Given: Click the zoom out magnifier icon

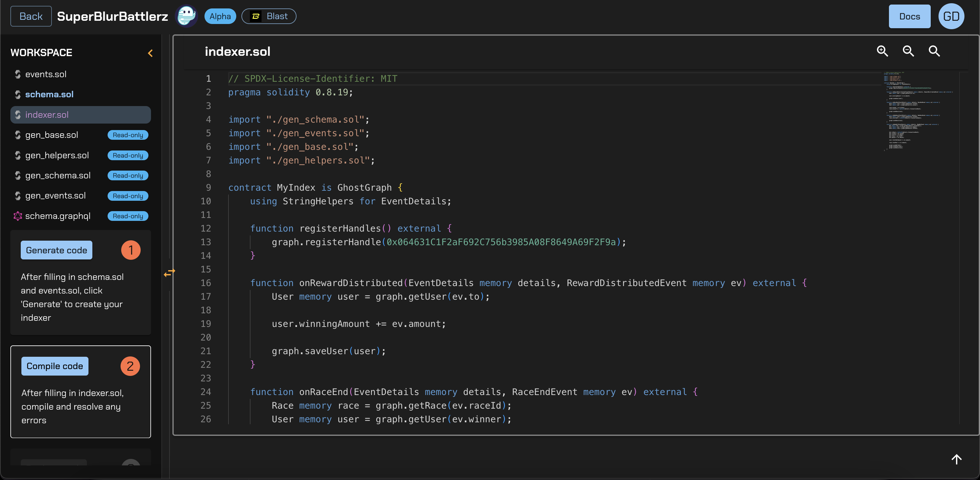Looking at the screenshot, I should coord(908,51).
